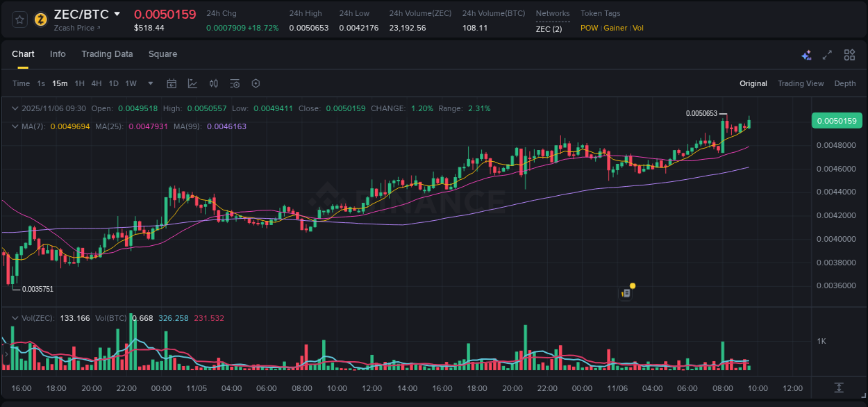Image resolution: width=868 pixels, height=407 pixels.
Task: Select the 1H candle interval
Action: (79, 83)
